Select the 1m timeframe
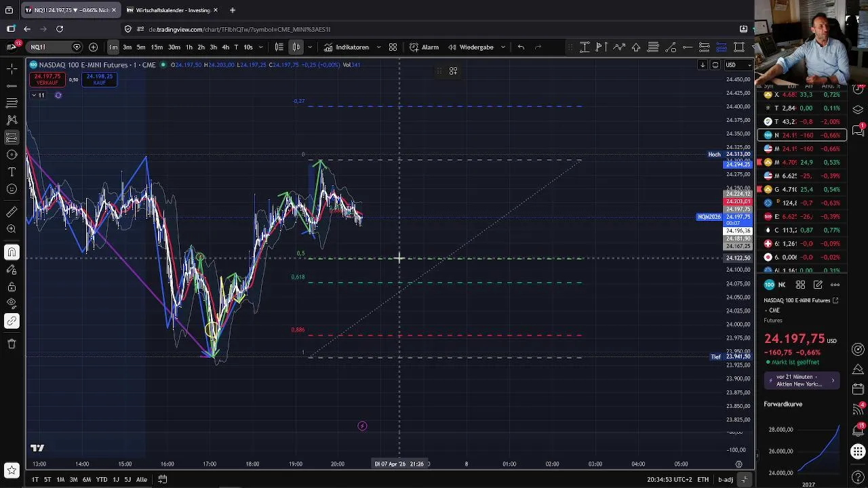 coord(113,47)
